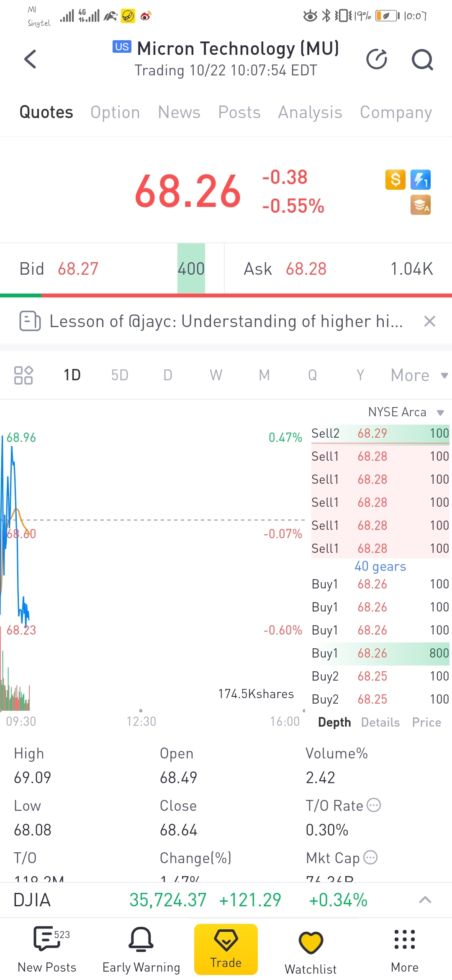Tap the orange dollar sign badge icon
This screenshot has height=980, width=452.
tap(395, 180)
